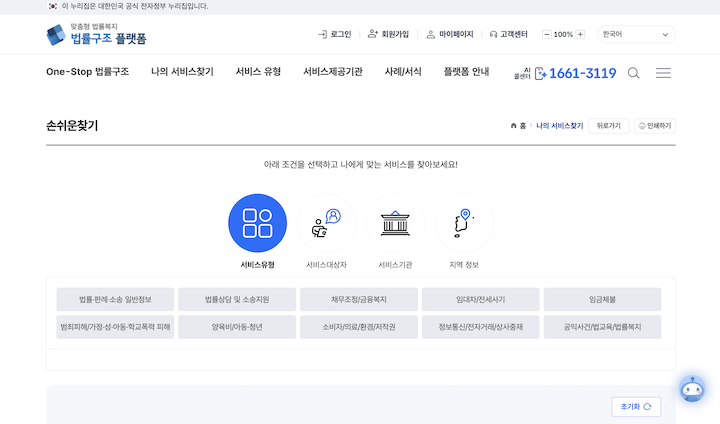Click the AI call center phone icon
The width and height of the screenshot is (720, 424).
pos(540,73)
